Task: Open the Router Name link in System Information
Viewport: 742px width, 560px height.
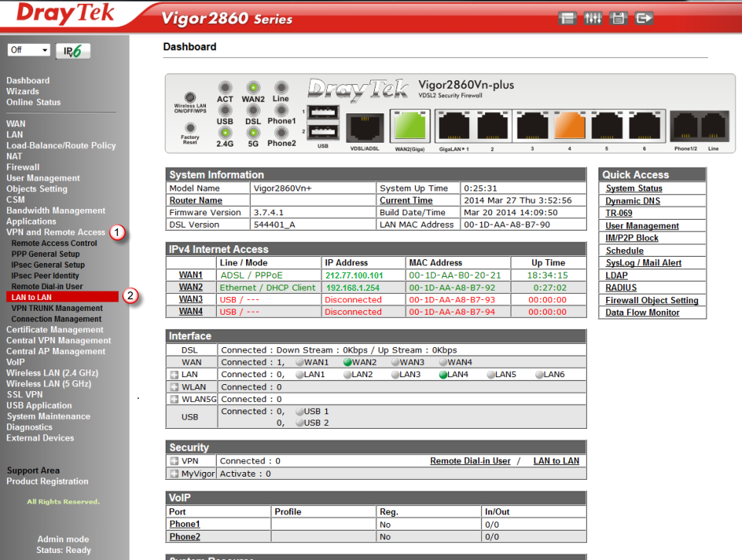Action: (196, 201)
